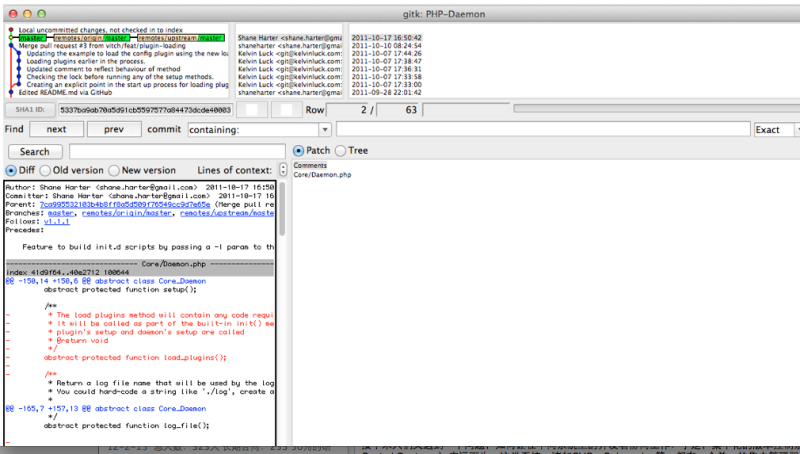Click the back navigation arrow beside SHA1 field
The width and height of the screenshot is (800, 454).
(256, 110)
